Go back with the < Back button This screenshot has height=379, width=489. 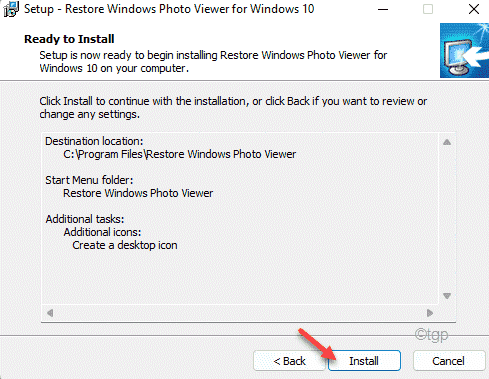coord(289,361)
